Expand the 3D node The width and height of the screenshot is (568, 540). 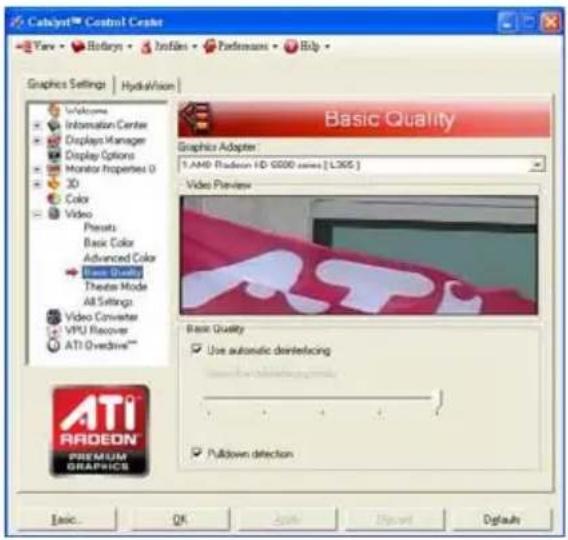[x=37, y=184]
